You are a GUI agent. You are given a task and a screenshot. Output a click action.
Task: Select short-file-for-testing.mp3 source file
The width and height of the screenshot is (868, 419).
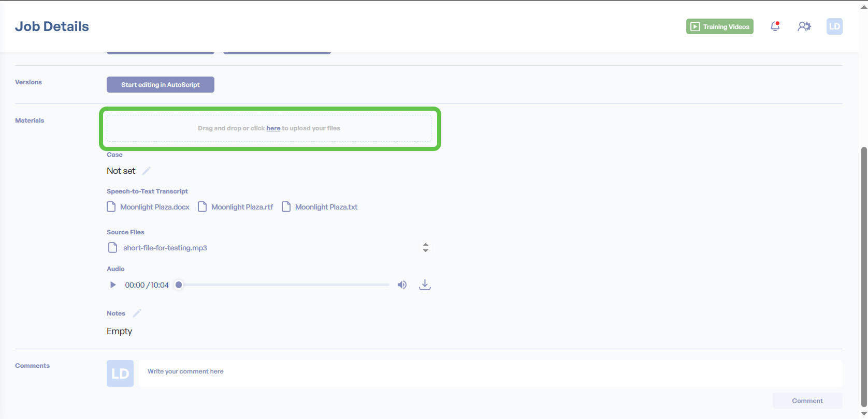point(165,248)
